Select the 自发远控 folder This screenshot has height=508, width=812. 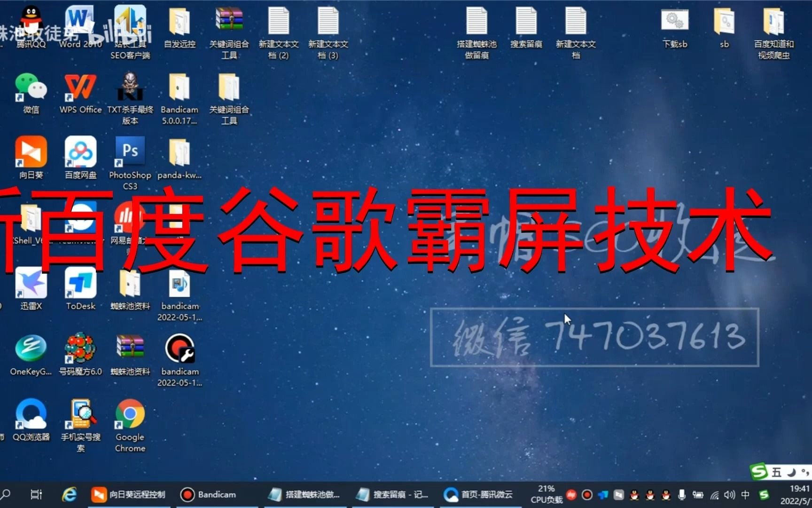tap(180, 27)
